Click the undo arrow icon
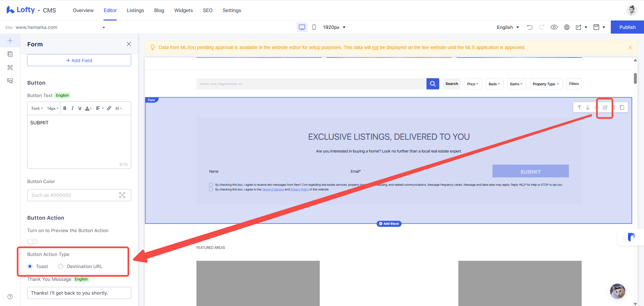 tap(530, 27)
